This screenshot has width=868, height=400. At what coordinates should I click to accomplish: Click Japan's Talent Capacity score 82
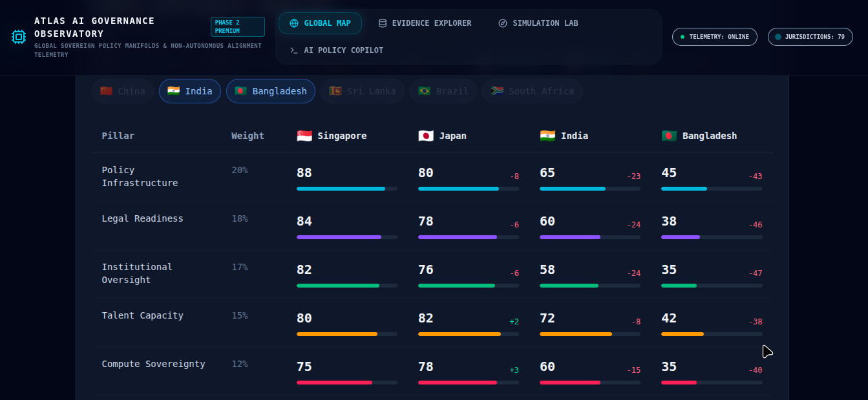(426, 319)
